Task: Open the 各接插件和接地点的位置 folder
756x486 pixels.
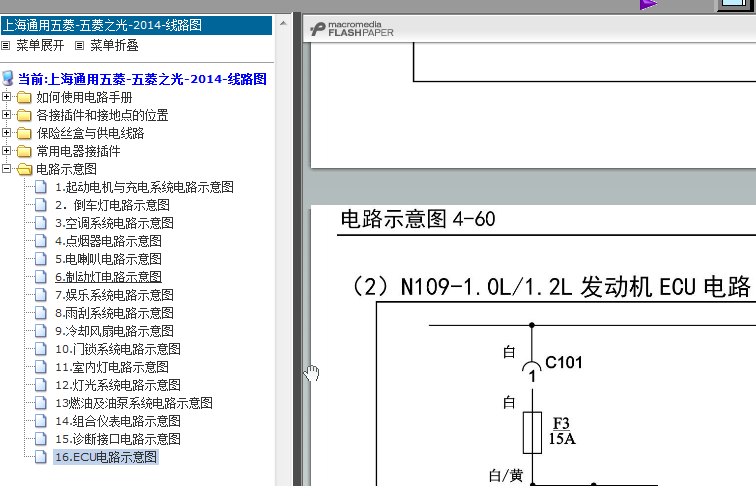Action: [102, 115]
